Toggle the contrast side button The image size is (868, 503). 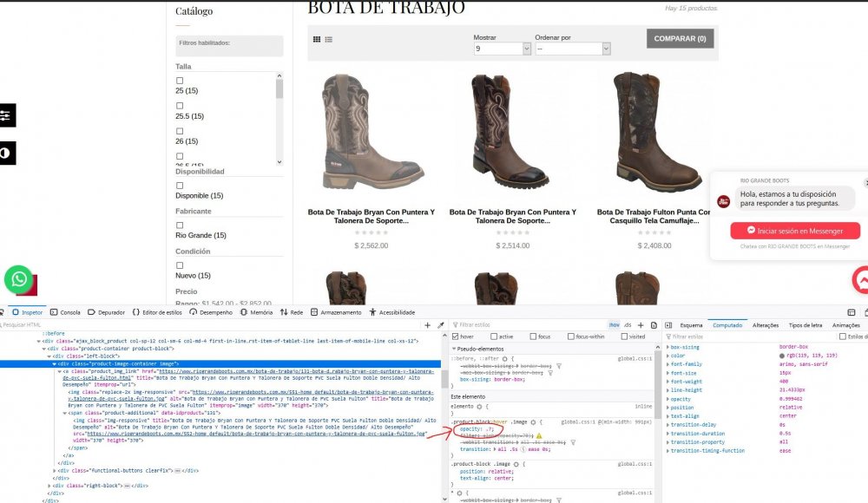click(x=7, y=153)
